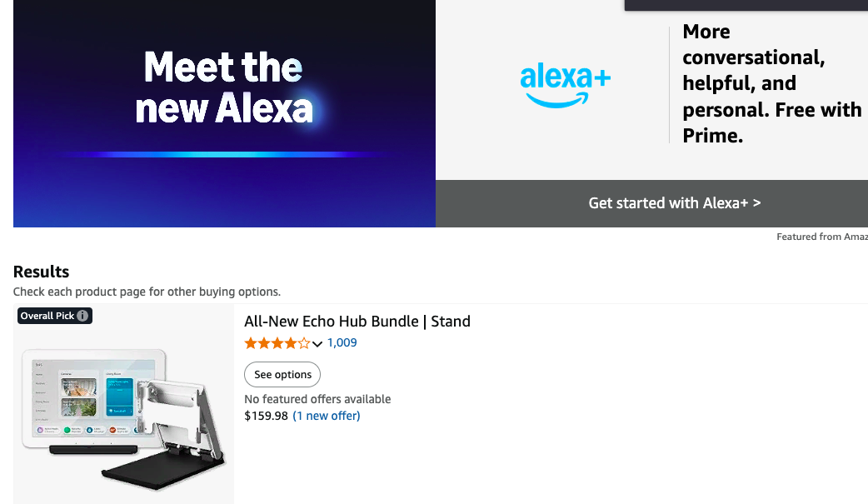Image resolution: width=868 pixels, height=504 pixels.
Task: Click the info icon on Overall Pick badge
Action: tap(82, 316)
